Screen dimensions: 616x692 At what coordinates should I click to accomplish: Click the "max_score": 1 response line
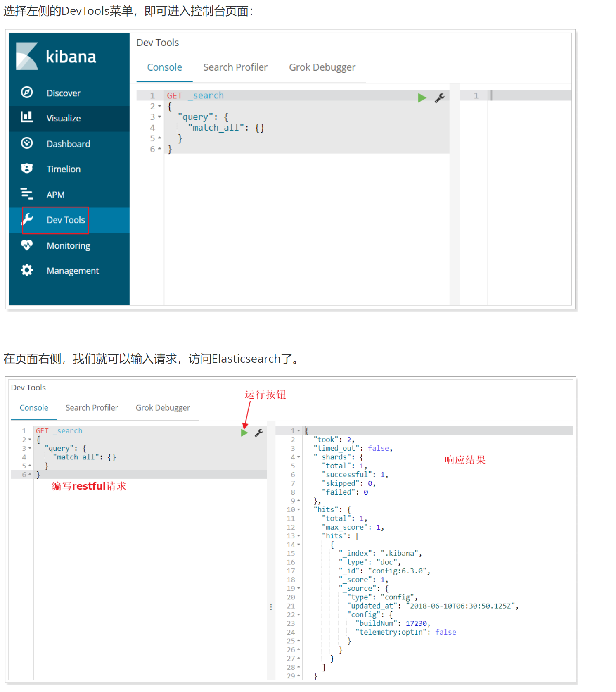[353, 527]
